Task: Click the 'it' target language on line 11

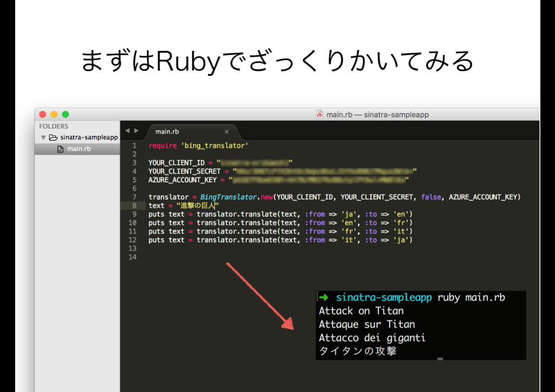Action: [401, 231]
